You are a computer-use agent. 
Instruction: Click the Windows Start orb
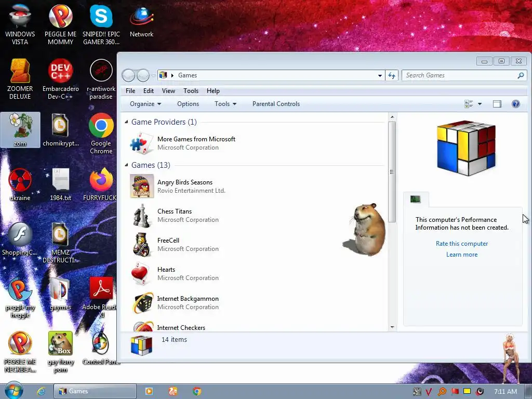14,391
